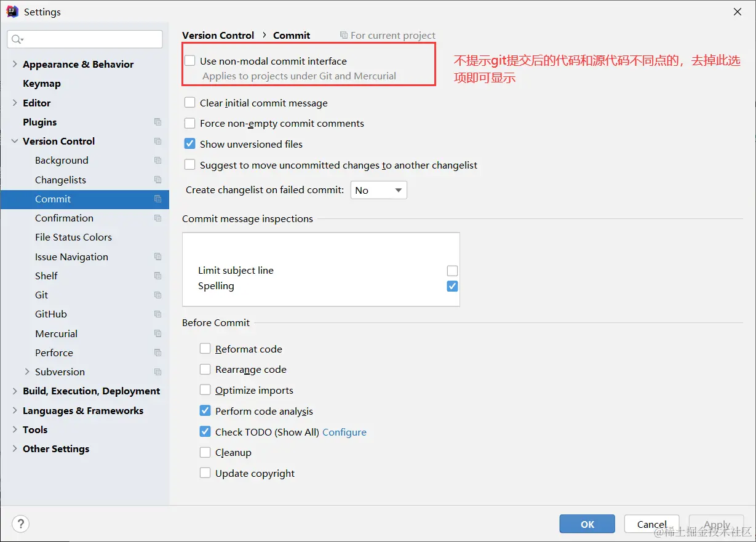756x542 pixels.
Task: Click the project-level icon beside Version Control
Action: tap(157, 141)
